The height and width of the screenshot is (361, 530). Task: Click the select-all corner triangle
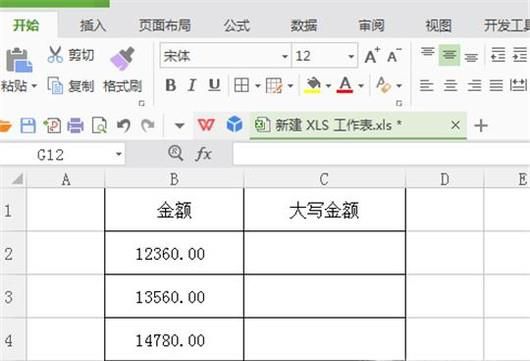(17, 178)
